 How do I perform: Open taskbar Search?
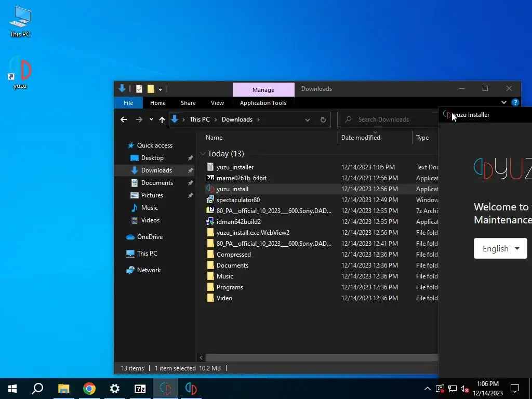click(x=37, y=389)
